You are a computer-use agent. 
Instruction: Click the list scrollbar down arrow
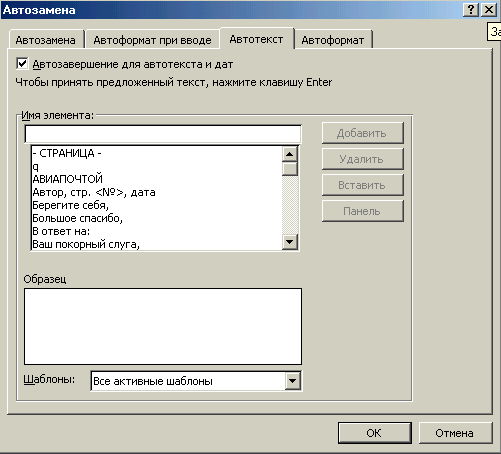[290, 242]
